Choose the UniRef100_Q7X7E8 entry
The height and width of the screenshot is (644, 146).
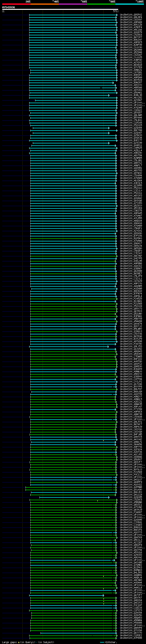point(131,67)
